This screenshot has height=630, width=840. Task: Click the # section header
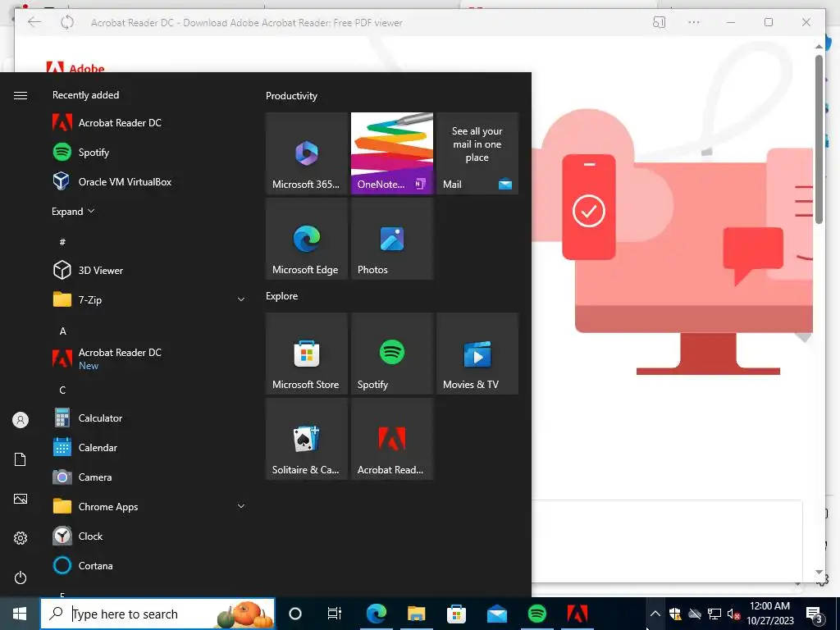62,242
